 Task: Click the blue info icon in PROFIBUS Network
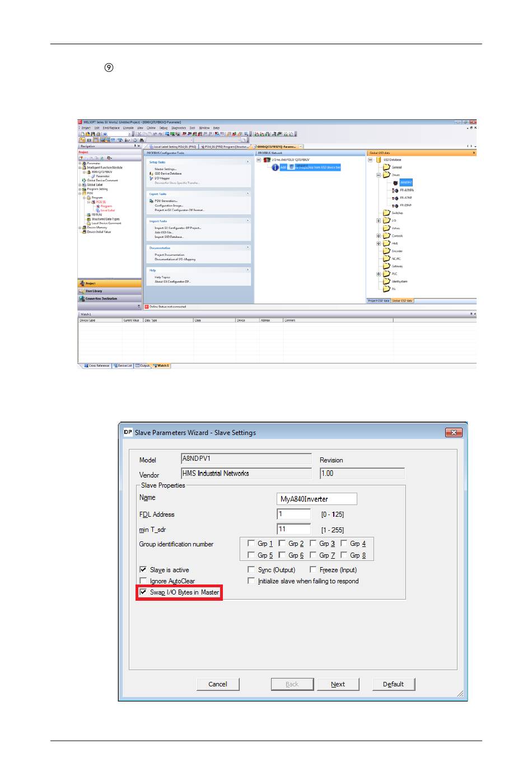275,167
